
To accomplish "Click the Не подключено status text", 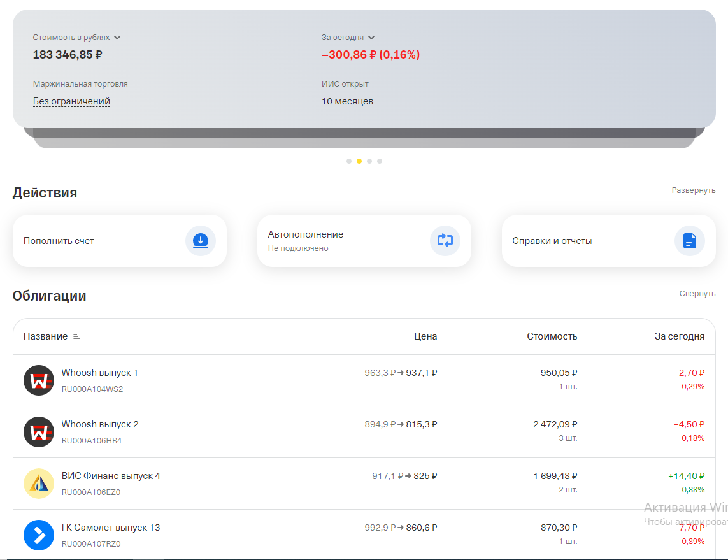I will (x=298, y=248).
